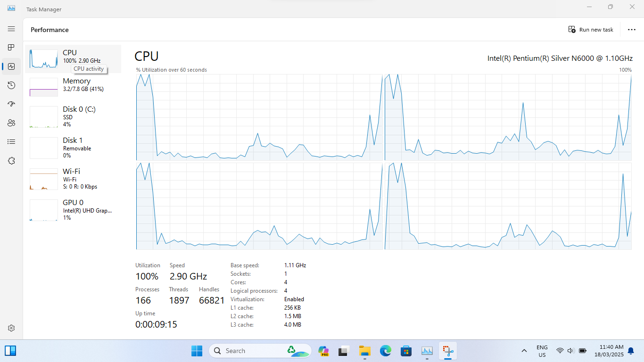
Task: Click the 'Logical processors:' label
Action: 254,291
